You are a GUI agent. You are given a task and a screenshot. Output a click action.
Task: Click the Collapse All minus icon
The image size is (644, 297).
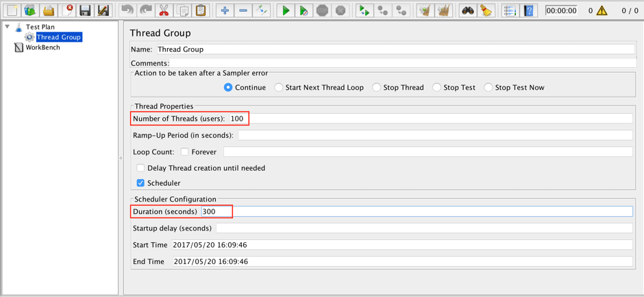point(243,10)
